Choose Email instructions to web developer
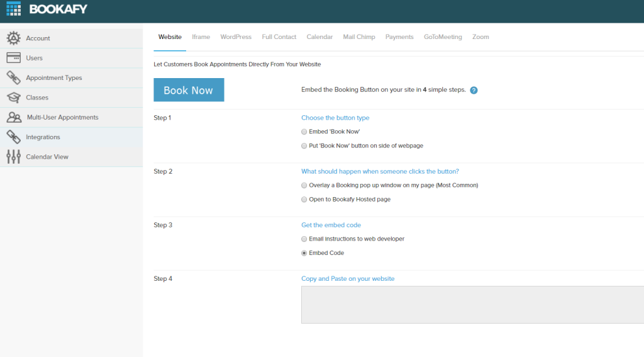 (x=304, y=239)
